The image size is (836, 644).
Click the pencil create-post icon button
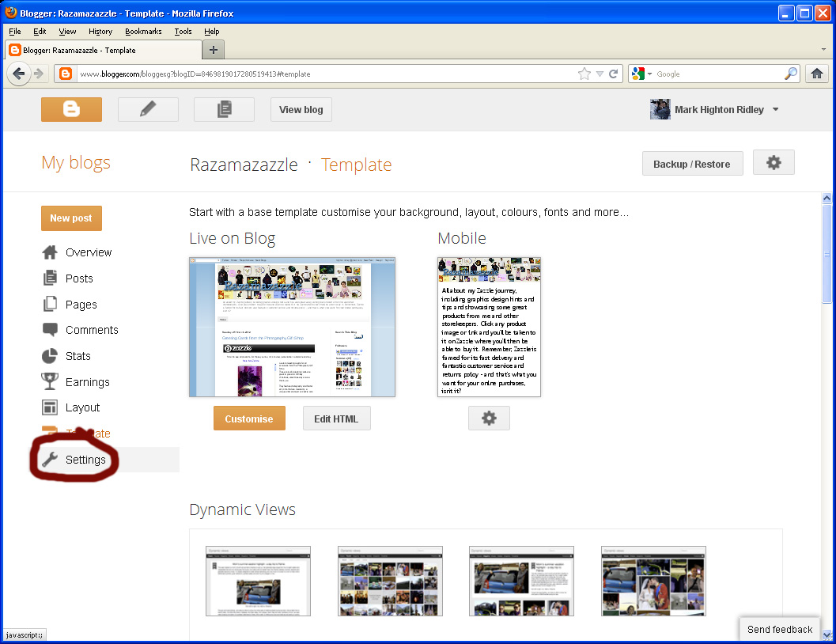148,109
